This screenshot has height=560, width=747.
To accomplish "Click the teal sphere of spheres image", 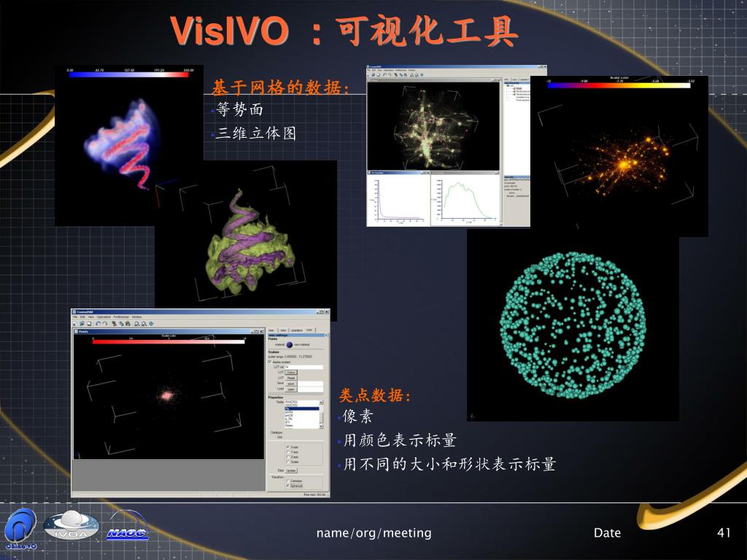I will click(573, 326).
